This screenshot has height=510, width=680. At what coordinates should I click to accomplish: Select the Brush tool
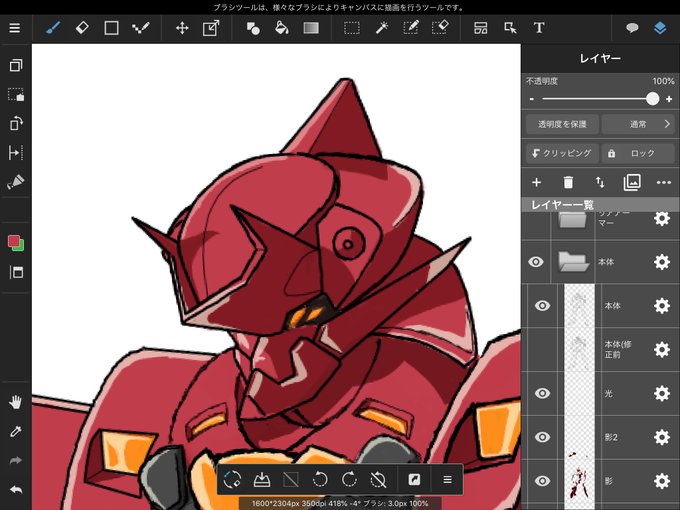pyautogui.click(x=53, y=28)
